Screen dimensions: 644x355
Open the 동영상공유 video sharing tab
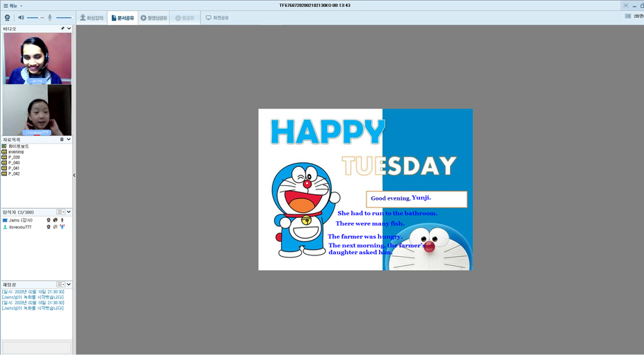coord(154,17)
